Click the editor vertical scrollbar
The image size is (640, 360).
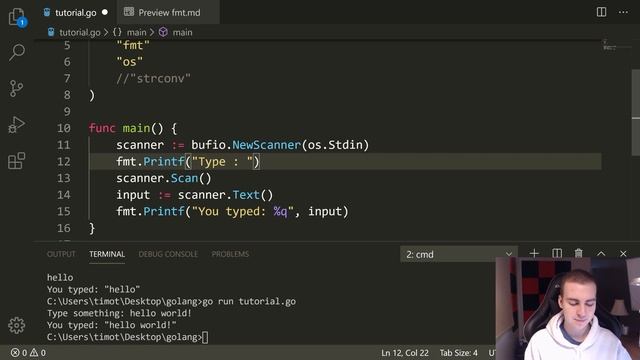click(x=636, y=112)
